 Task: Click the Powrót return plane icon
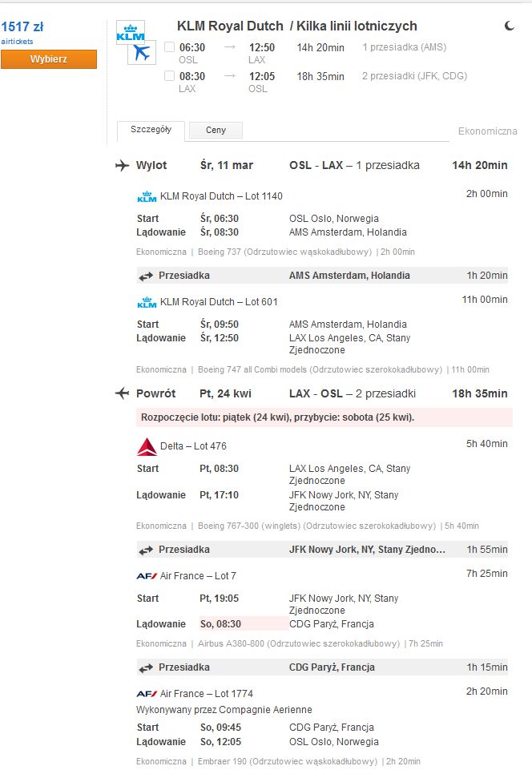[x=123, y=393]
